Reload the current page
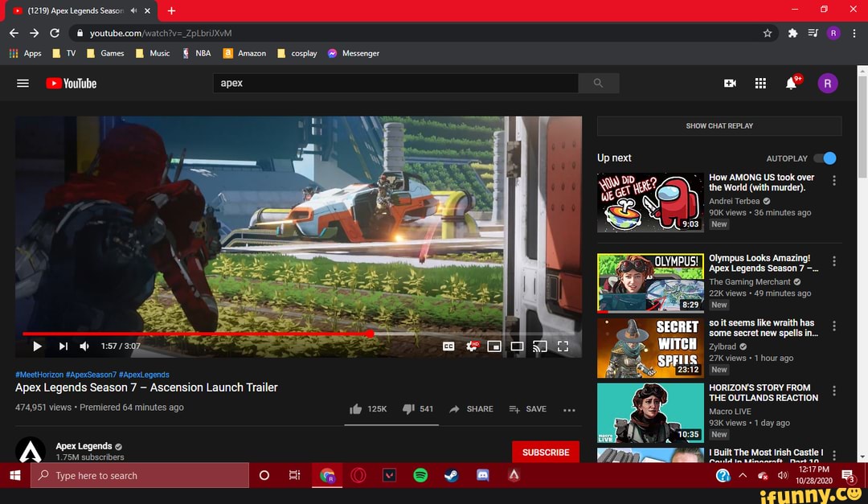Viewport: 868px width, 504px height. click(x=55, y=33)
